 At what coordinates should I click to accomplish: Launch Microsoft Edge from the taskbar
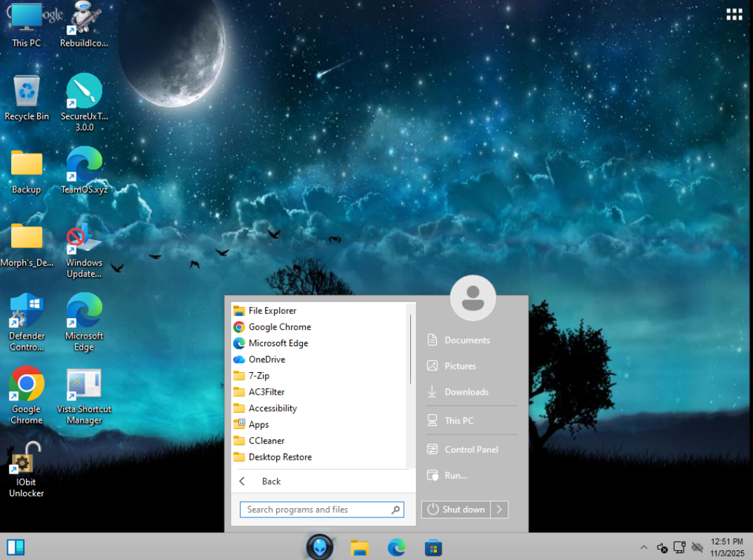tap(397, 547)
